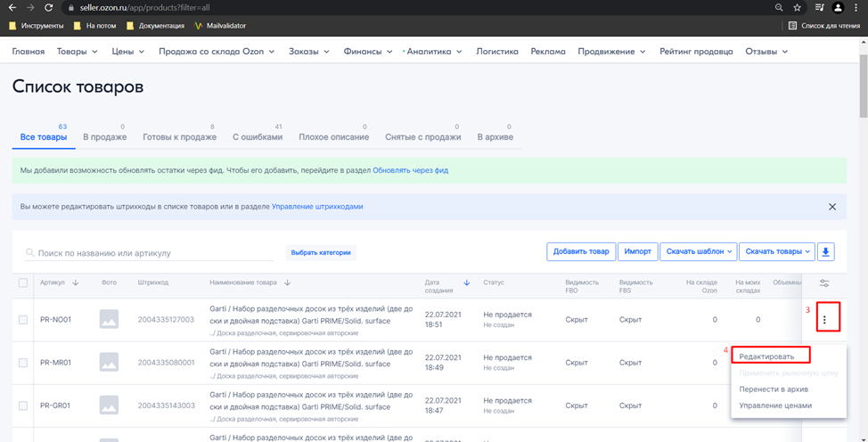
Task: Sort by Дата создания blue arrow
Action: 466,282
